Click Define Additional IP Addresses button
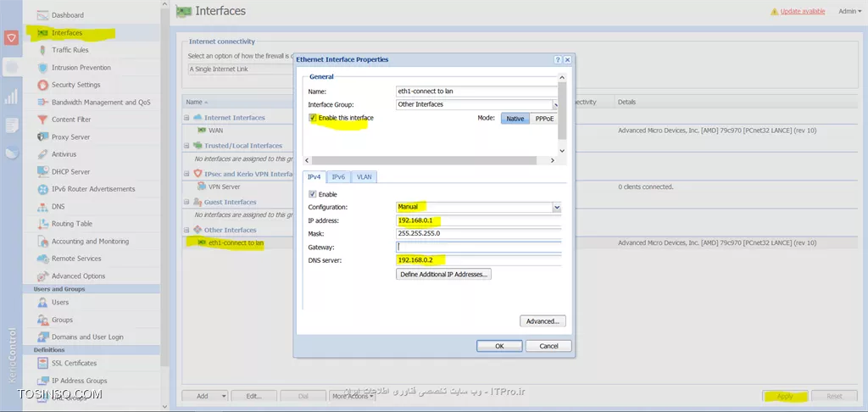The width and height of the screenshot is (868, 412). [x=444, y=274]
